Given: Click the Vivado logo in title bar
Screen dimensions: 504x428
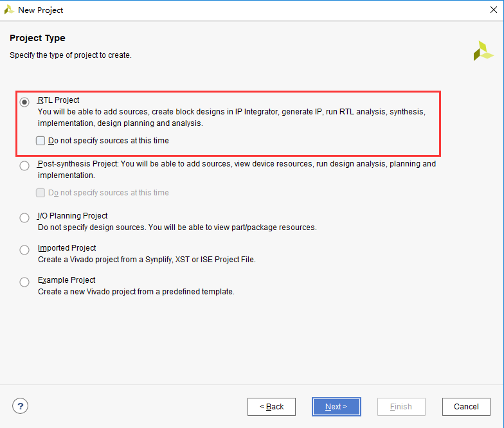Looking at the screenshot, I should coord(9,10).
